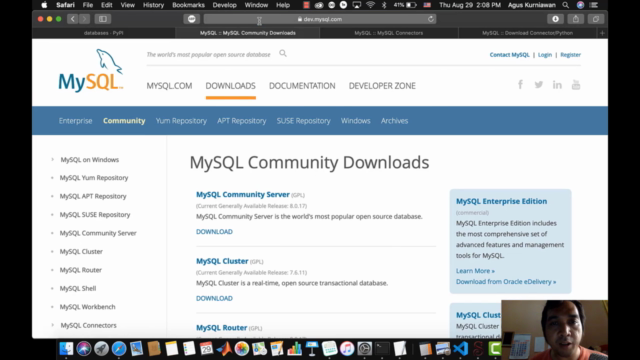Open Finder from the Dock
The image size is (640, 360).
[x=66, y=349]
